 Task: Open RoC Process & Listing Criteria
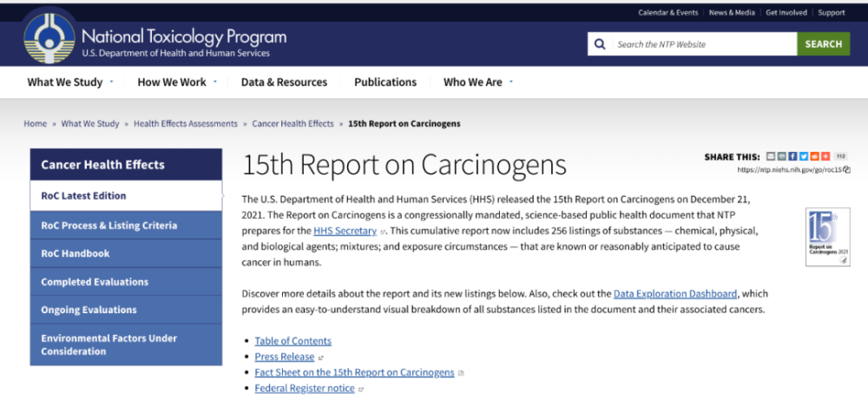click(x=126, y=226)
